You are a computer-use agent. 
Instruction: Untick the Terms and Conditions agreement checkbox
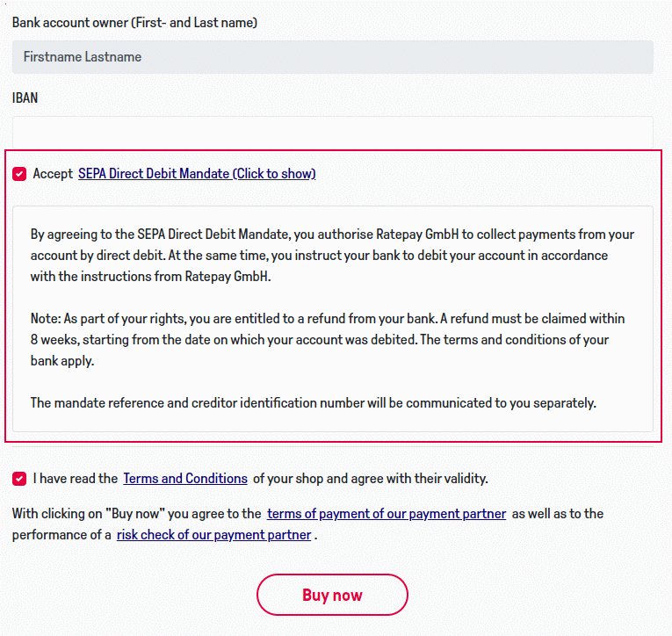19,479
